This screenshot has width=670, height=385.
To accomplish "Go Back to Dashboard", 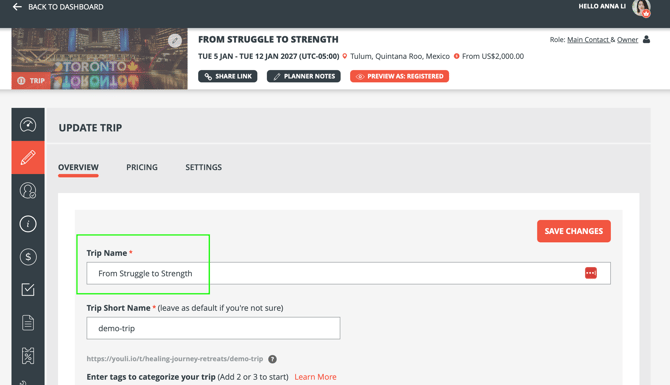I will [58, 7].
